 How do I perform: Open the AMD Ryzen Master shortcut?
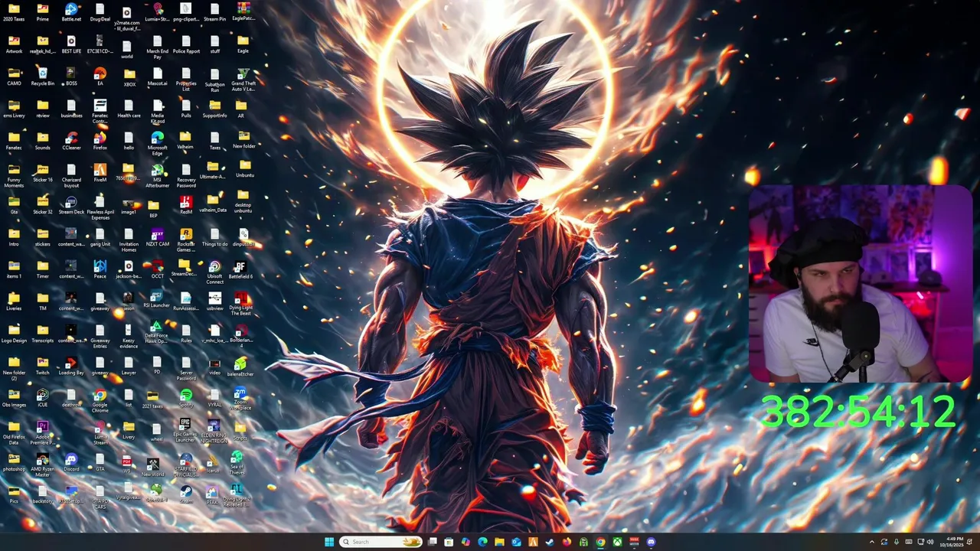43,465
